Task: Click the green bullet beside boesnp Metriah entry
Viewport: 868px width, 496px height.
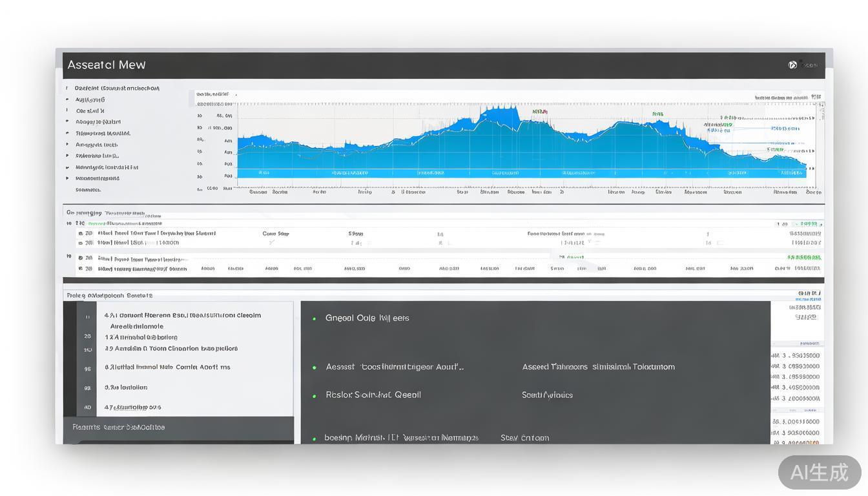Action: point(315,439)
